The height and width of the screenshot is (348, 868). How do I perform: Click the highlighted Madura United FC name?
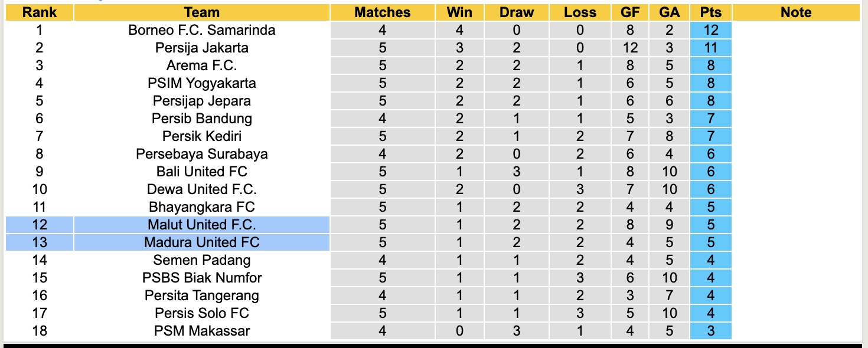(x=201, y=242)
